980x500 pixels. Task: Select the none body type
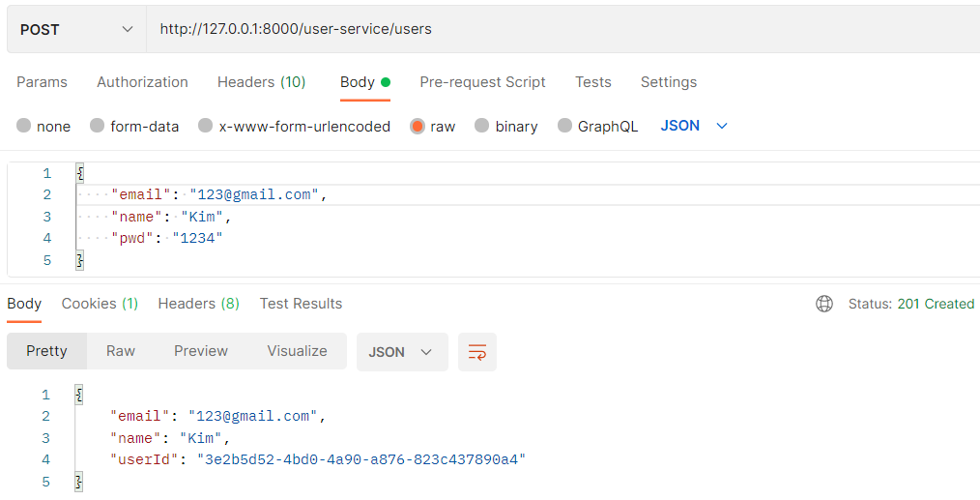point(24,126)
